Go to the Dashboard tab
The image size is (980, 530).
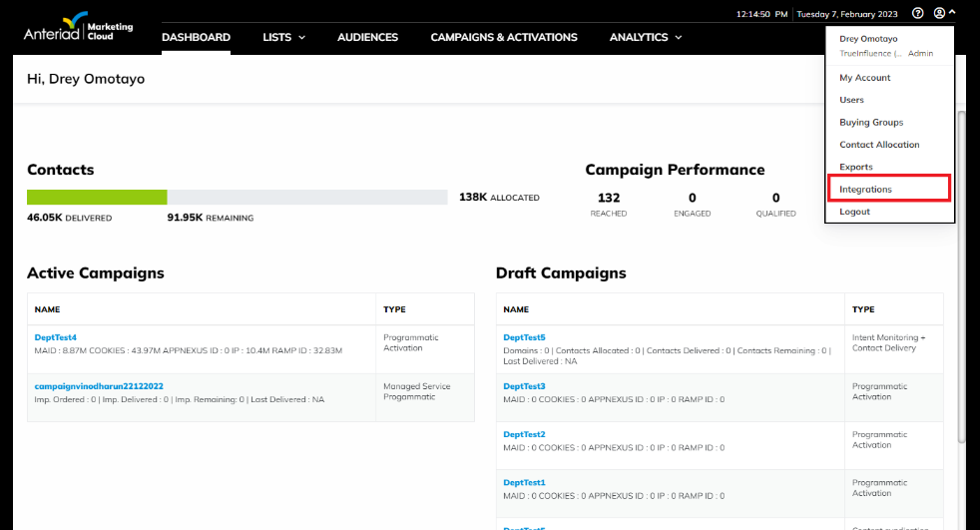pyautogui.click(x=196, y=38)
